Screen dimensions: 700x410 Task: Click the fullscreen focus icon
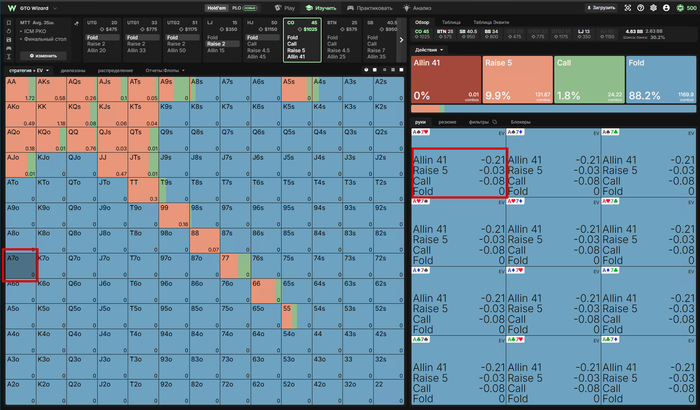tap(628, 8)
